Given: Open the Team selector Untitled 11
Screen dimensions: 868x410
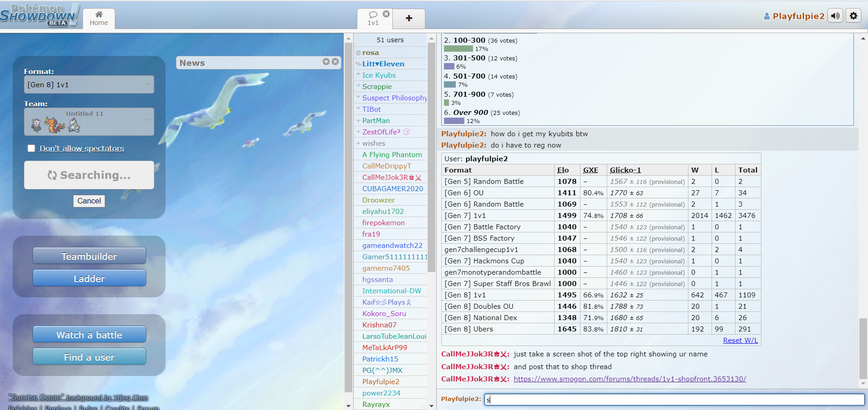Looking at the screenshot, I should (89, 122).
